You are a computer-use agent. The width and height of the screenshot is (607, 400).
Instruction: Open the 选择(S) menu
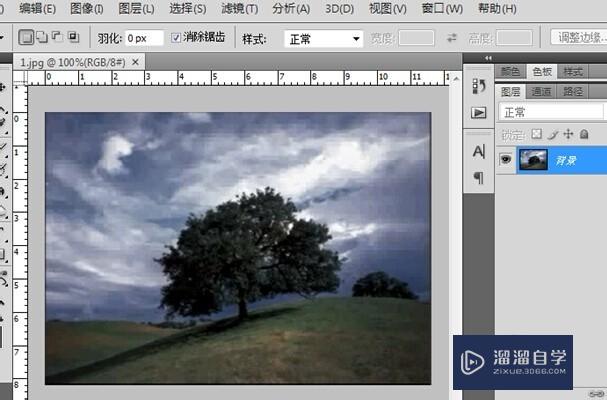point(188,9)
